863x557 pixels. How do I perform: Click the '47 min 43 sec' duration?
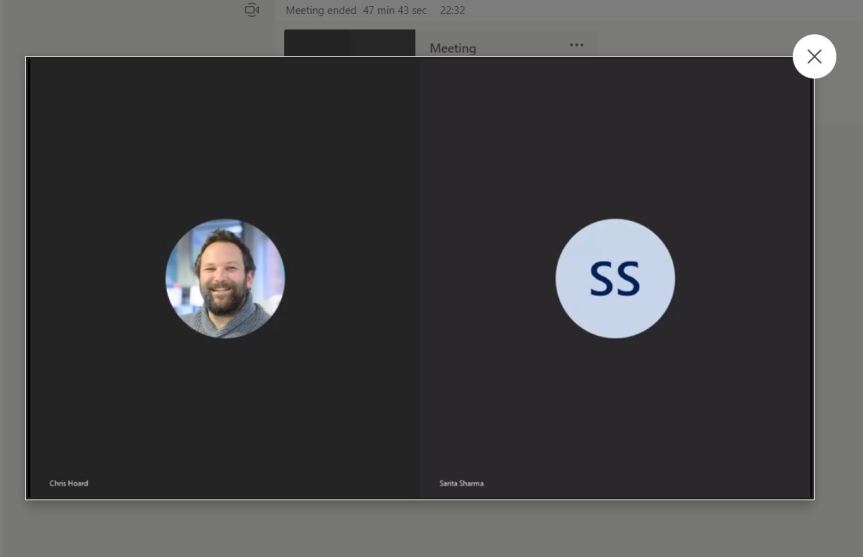[x=395, y=10]
